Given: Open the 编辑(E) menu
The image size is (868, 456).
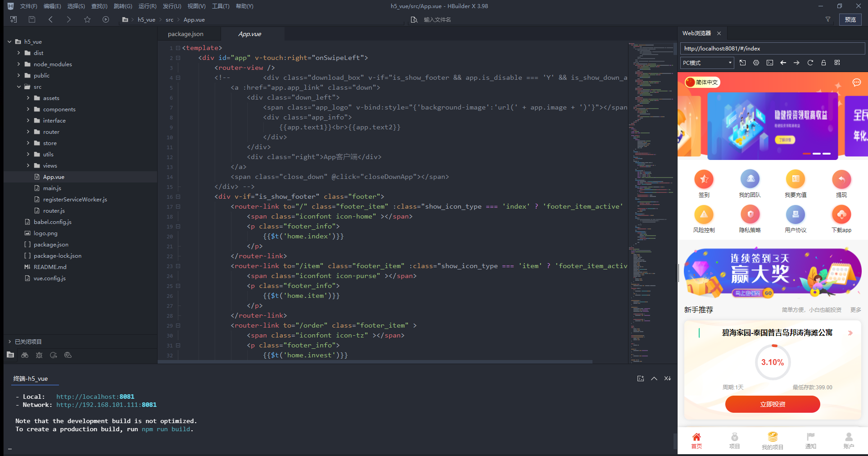Looking at the screenshot, I should tap(52, 6).
